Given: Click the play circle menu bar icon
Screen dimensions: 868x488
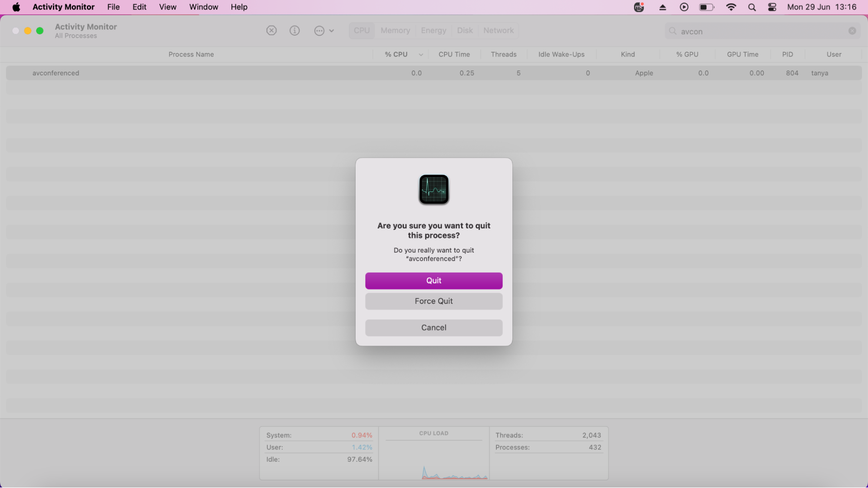Looking at the screenshot, I should [684, 7].
